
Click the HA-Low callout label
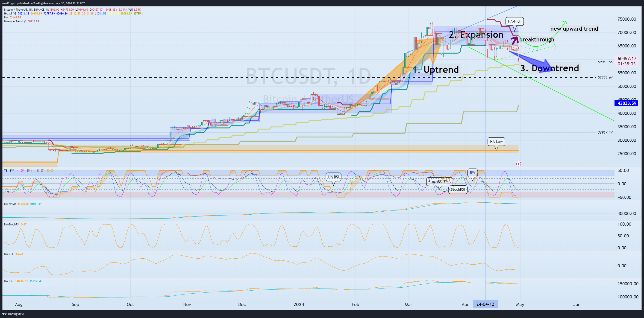point(496,142)
